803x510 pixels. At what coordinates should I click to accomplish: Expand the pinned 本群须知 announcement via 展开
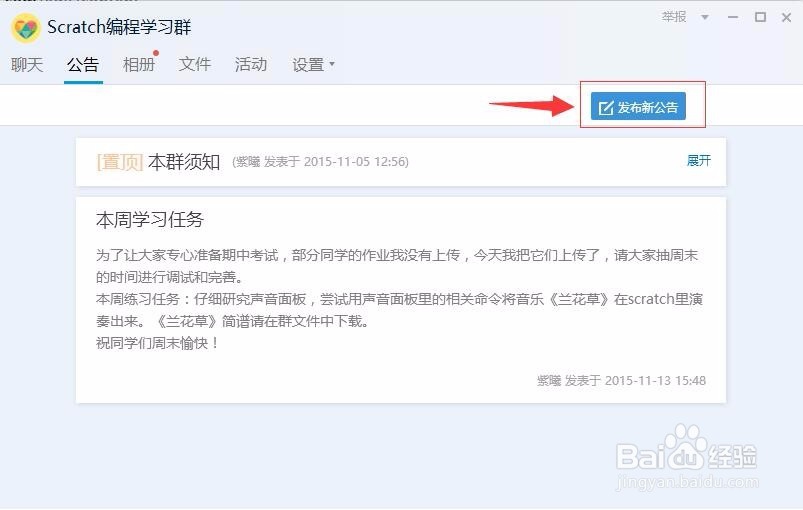[699, 161]
